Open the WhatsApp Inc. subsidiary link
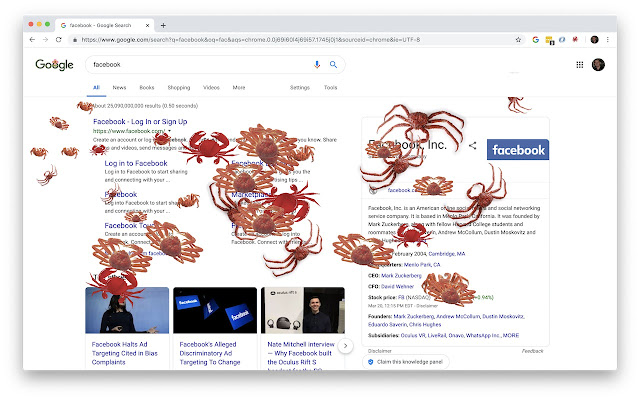This screenshot has width=640, height=400. [483, 335]
